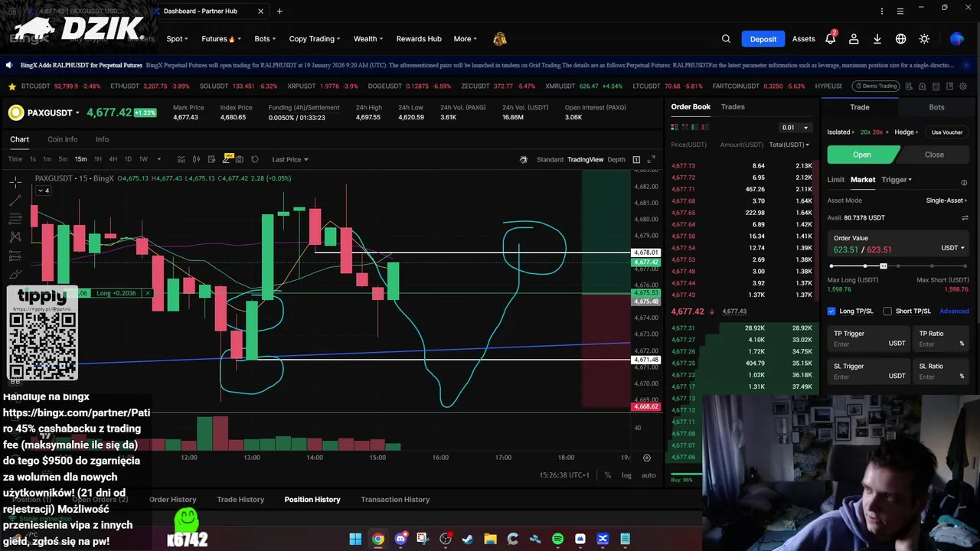
Task: Expand the more timeframes dropdown arrow
Action: [x=159, y=159]
